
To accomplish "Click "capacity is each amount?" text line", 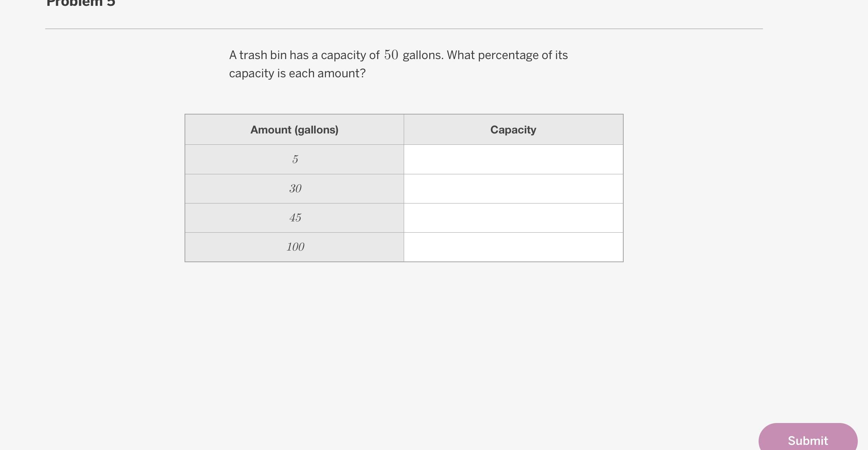I will [x=297, y=74].
